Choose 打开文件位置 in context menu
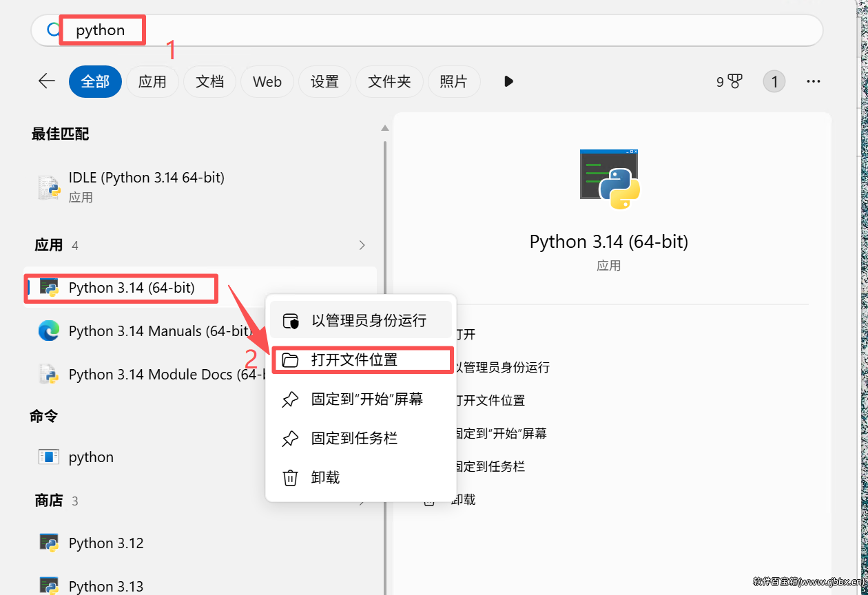Screen dimensions: 868x595 361,360
